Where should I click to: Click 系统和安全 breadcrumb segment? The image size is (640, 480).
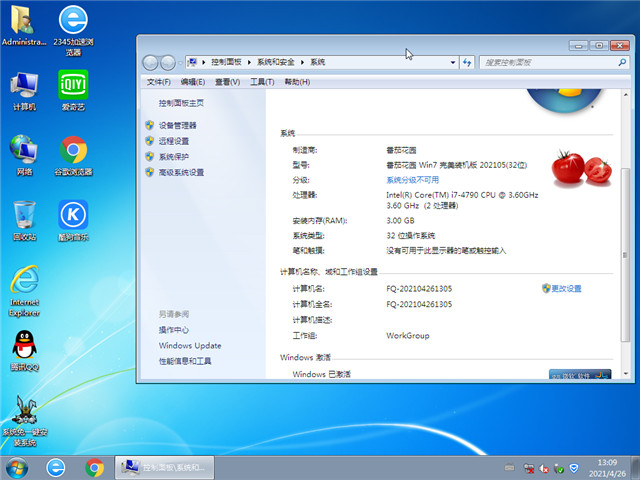[x=276, y=62]
